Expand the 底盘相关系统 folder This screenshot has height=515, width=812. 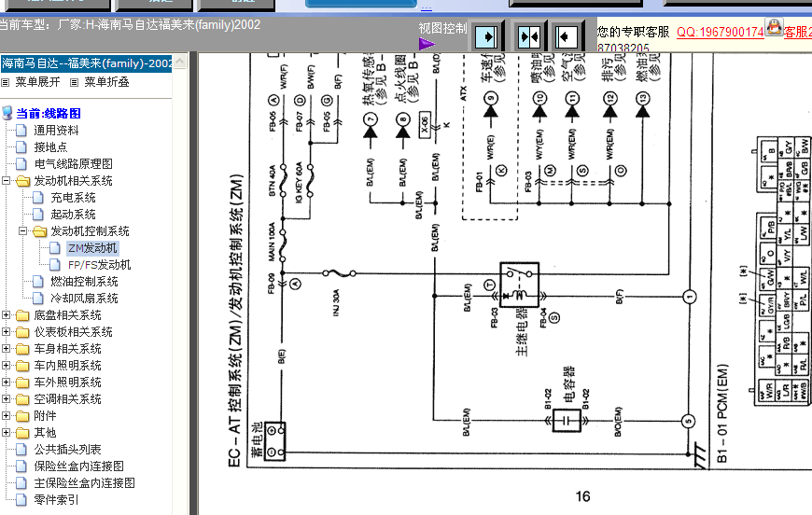(7, 314)
